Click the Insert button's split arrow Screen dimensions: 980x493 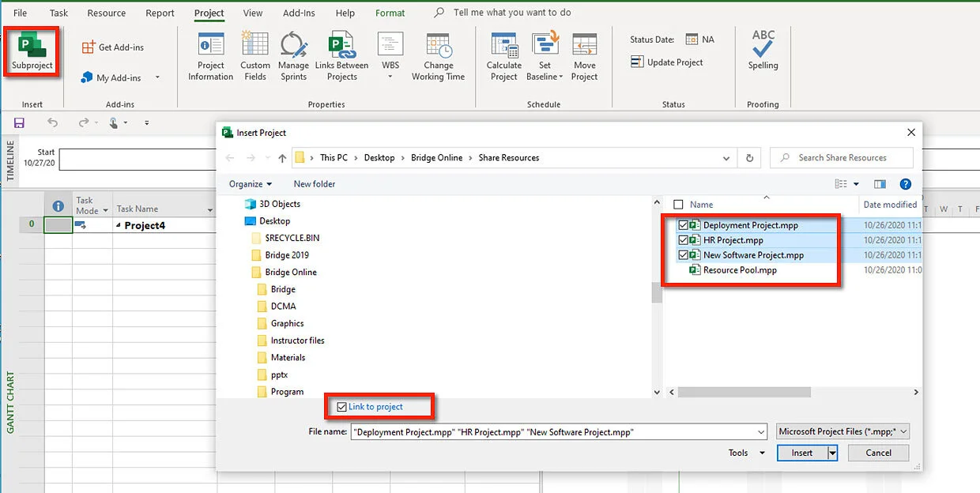click(832, 453)
